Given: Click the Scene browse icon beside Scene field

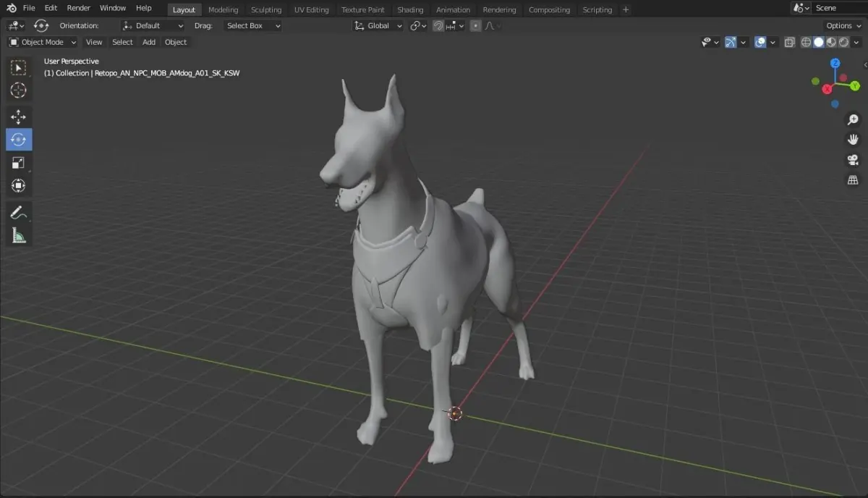Looking at the screenshot, I should pos(801,8).
